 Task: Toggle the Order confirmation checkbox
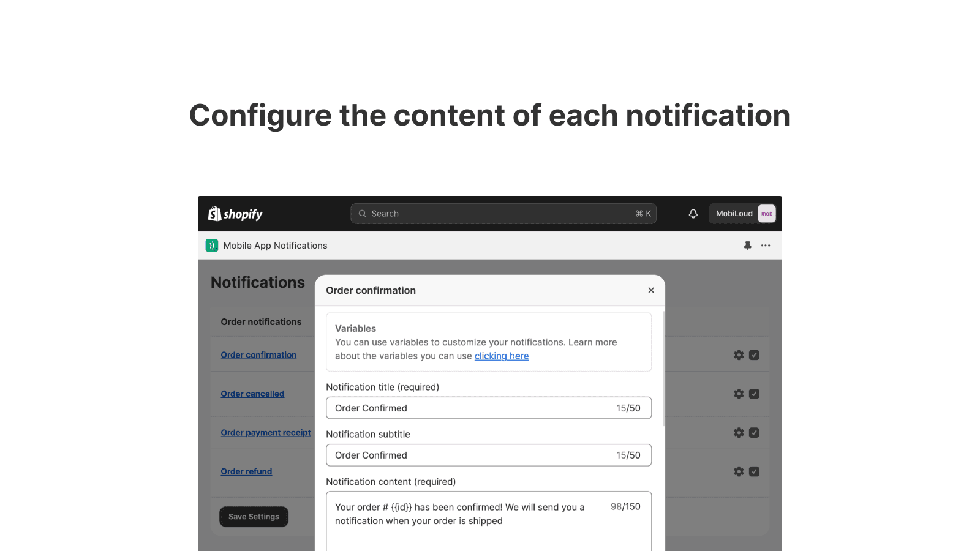coord(754,355)
